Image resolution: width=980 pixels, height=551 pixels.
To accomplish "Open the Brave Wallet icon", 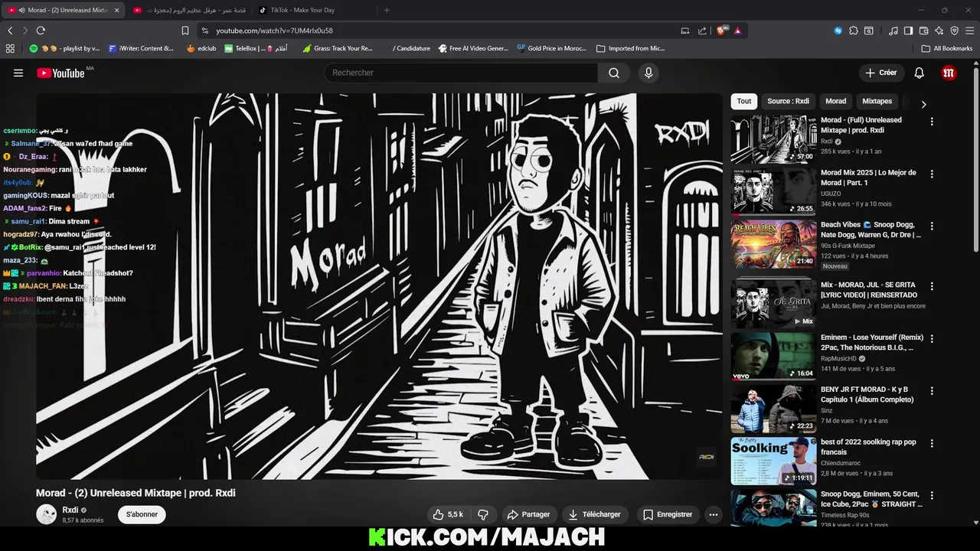I will pyautogui.click(x=923, y=31).
